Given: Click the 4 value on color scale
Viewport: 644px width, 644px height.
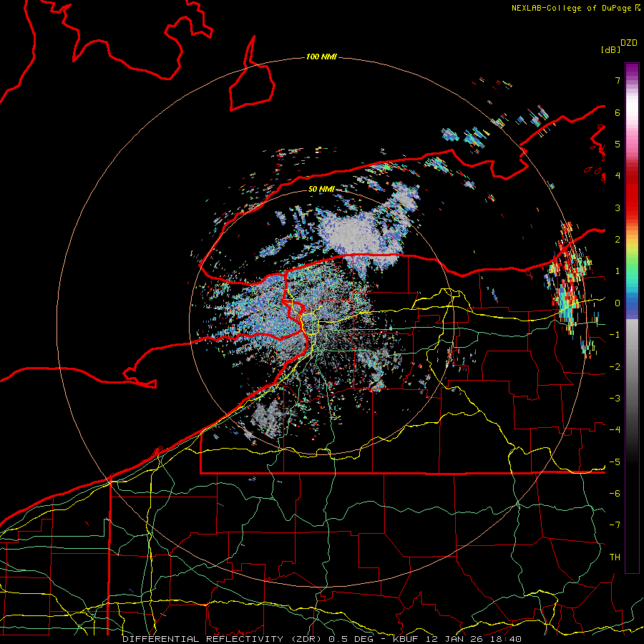Looking at the screenshot, I should [618, 176].
